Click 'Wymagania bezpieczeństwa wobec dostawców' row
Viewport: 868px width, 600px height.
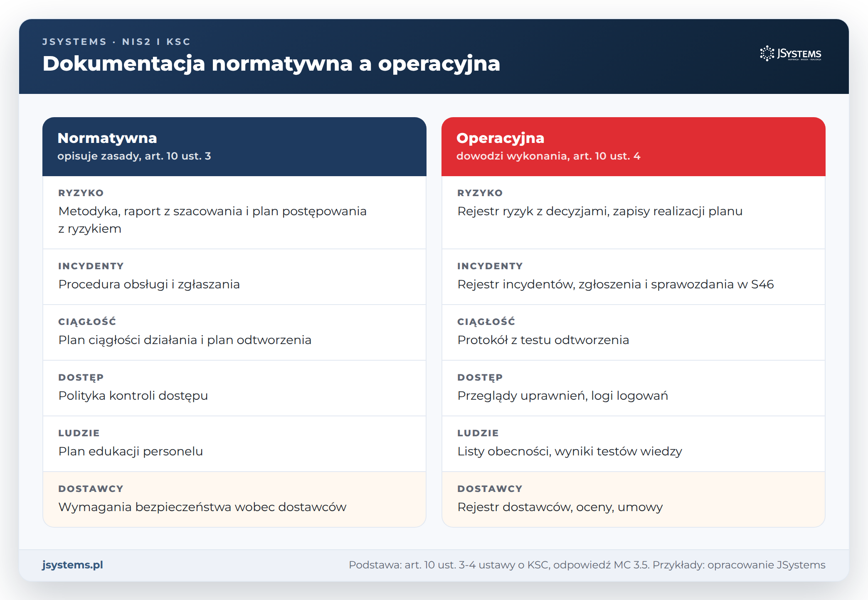point(234,499)
